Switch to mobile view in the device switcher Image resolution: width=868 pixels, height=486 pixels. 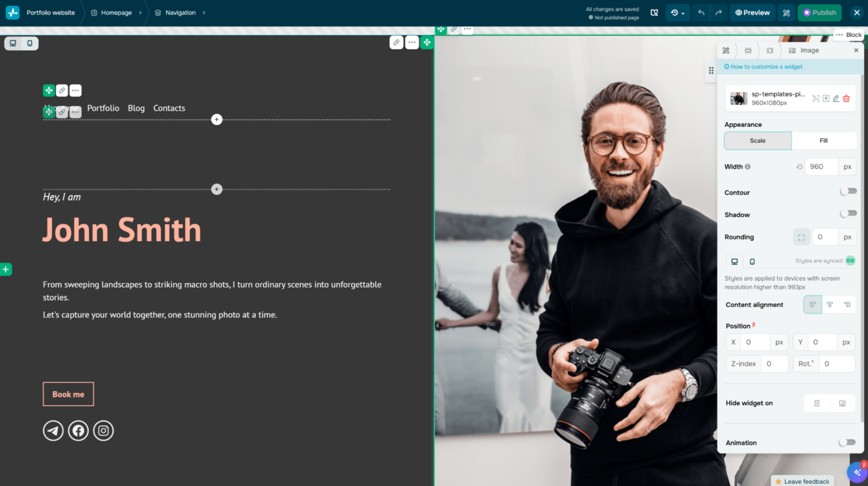[31, 43]
